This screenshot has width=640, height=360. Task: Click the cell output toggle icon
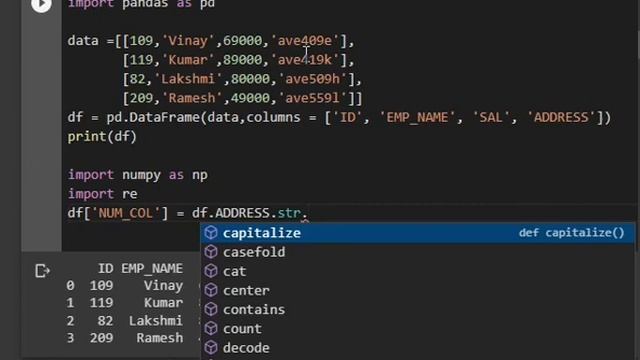pyautogui.click(x=42, y=271)
